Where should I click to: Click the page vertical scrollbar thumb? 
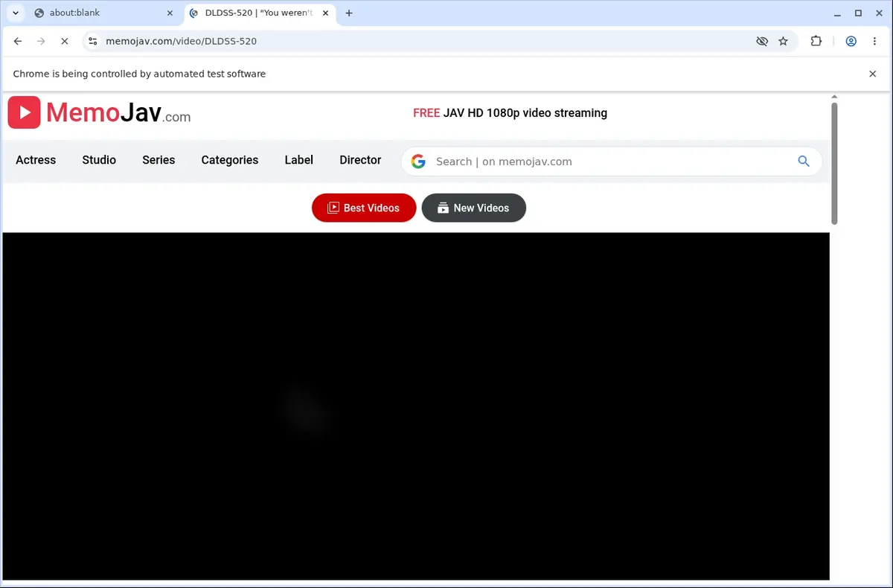(x=834, y=163)
